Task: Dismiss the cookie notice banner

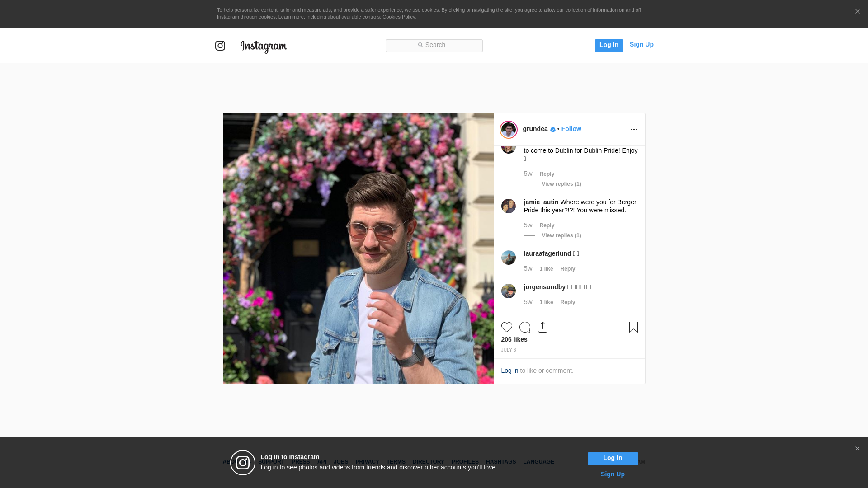Action: pos(857,12)
